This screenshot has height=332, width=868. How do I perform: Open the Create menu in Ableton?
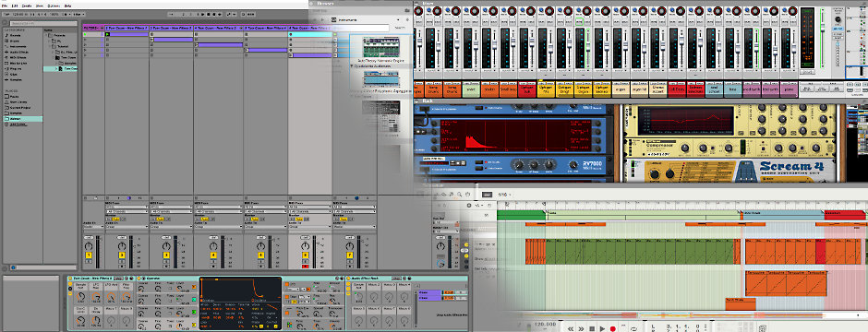pyautogui.click(x=27, y=6)
